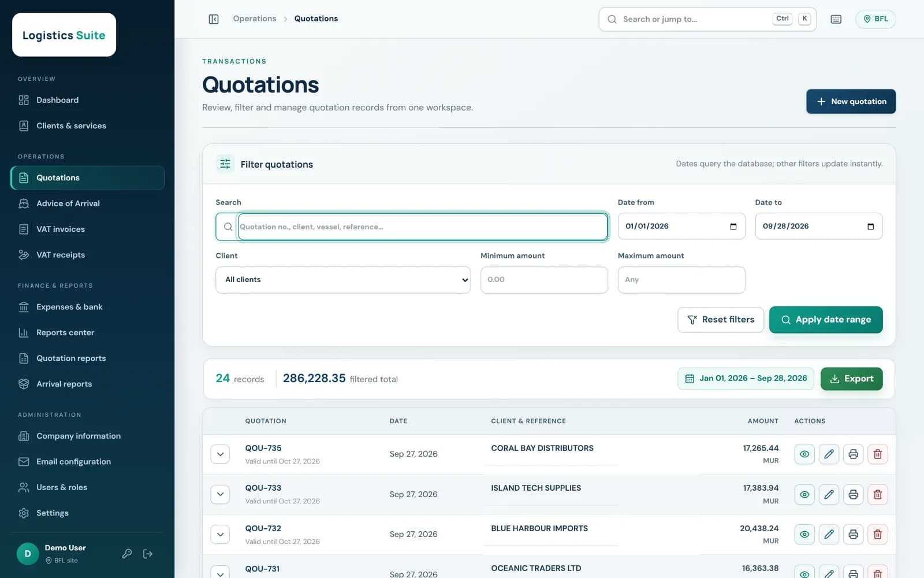Open Reports center
Screen dimensions: 924x578
click(87, 332)
